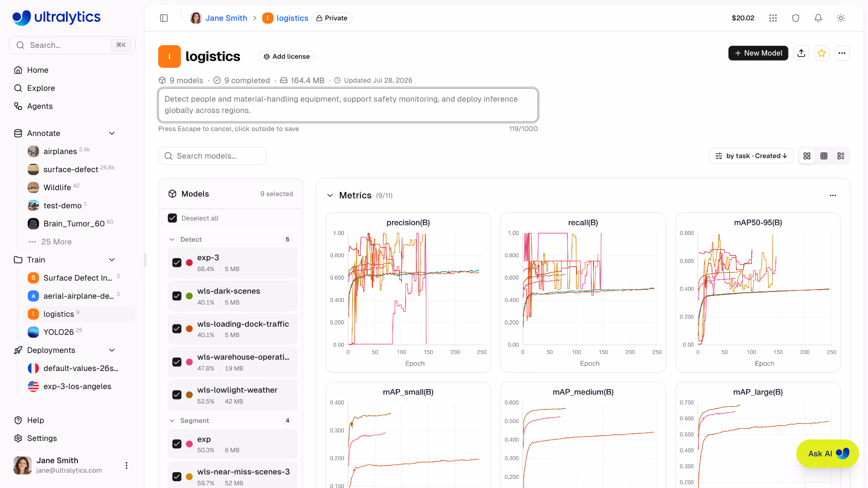Collapse the Deployments section
868x488 pixels.
pyautogui.click(x=112, y=350)
